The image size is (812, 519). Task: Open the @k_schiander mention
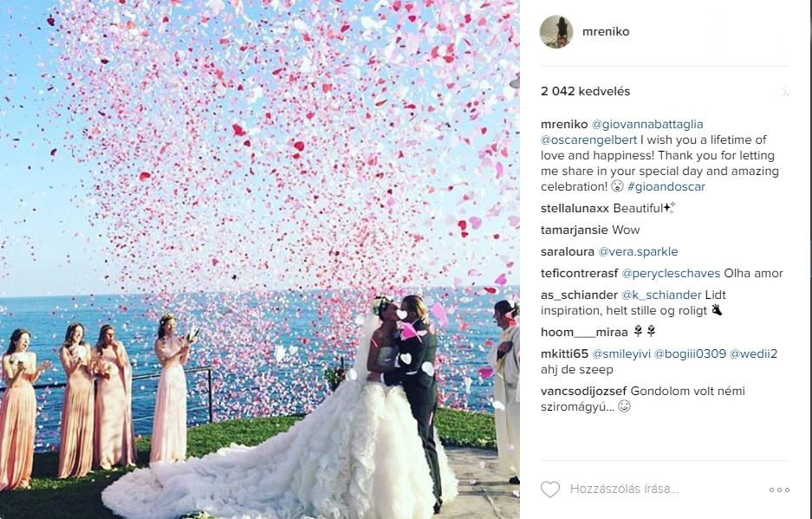[x=661, y=295]
